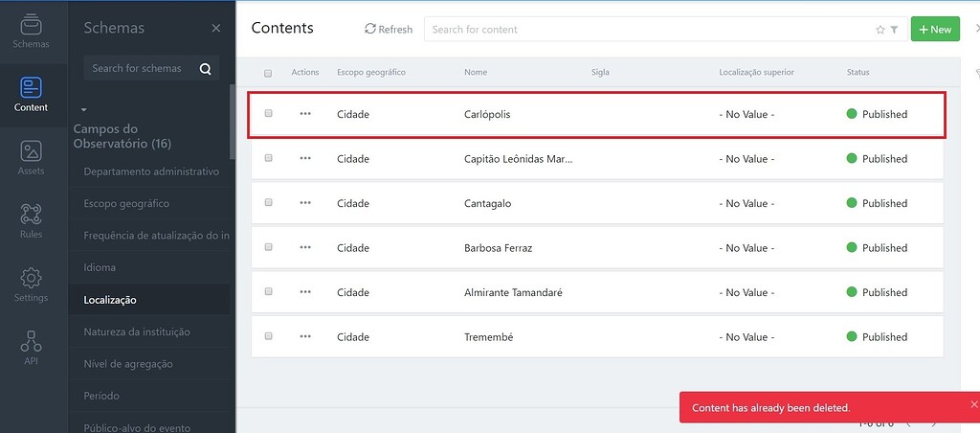Select the Natureza da instituição schema
980x433 pixels.
(x=137, y=331)
